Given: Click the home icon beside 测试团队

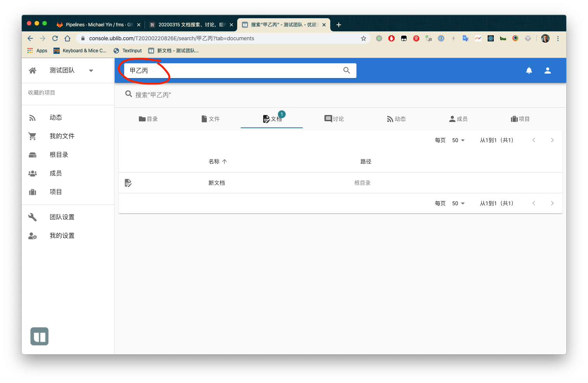Looking at the screenshot, I should [33, 70].
